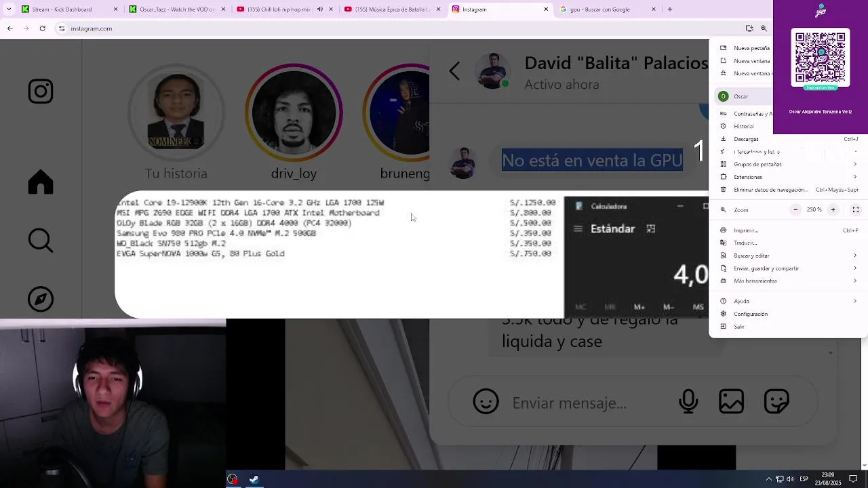Image resolution: width=868 pixels, height=488 pixels.
Task: Click the microphone voice message icon
Action: [688, 402]
